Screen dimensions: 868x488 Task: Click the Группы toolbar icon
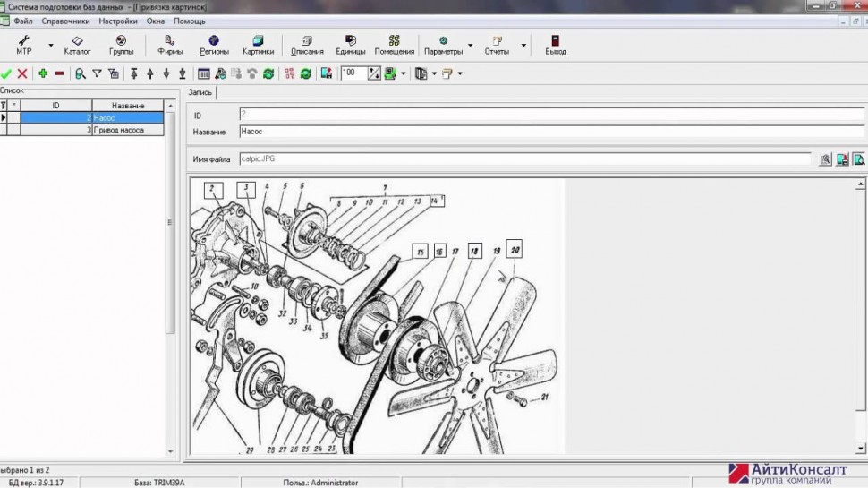point(121,45)
